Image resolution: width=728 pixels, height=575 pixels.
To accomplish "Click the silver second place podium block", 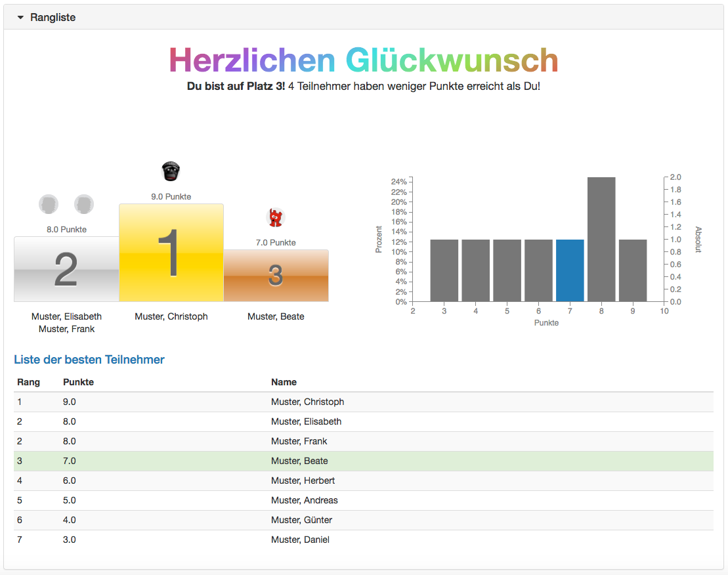I will point(66,269).
